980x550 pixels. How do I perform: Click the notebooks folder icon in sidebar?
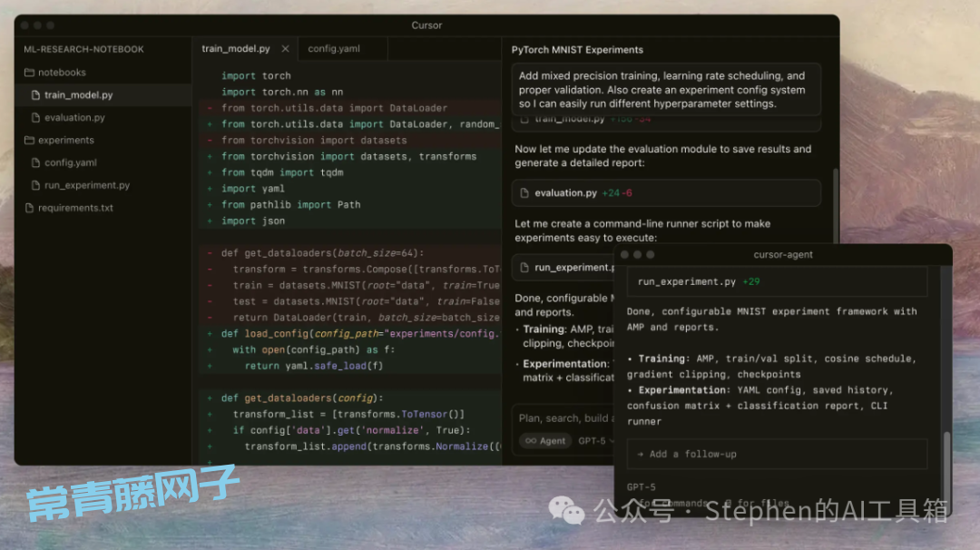point(29,73)
